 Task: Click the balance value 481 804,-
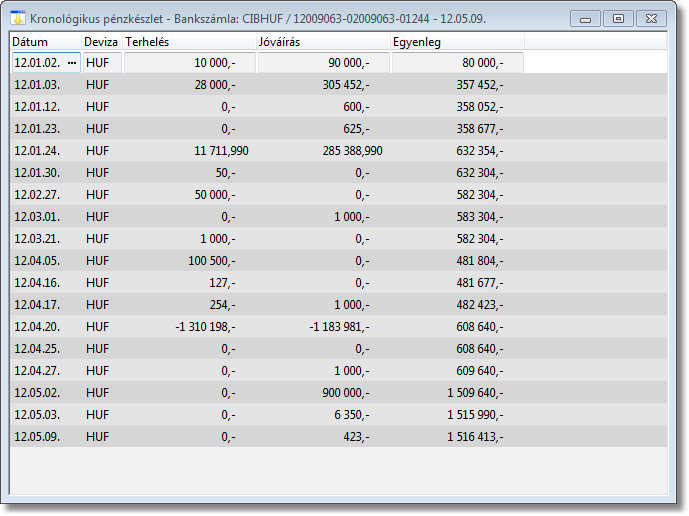(x=480, y=261)
